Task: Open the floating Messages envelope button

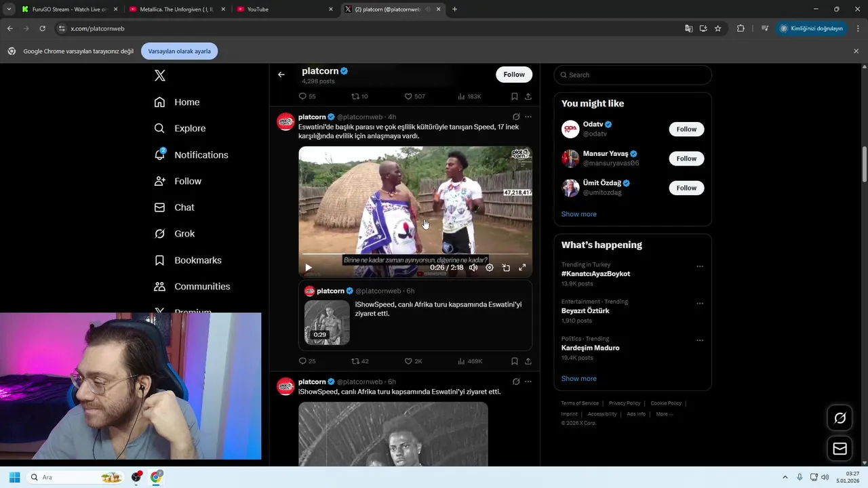Action: (x=840, y=449)
